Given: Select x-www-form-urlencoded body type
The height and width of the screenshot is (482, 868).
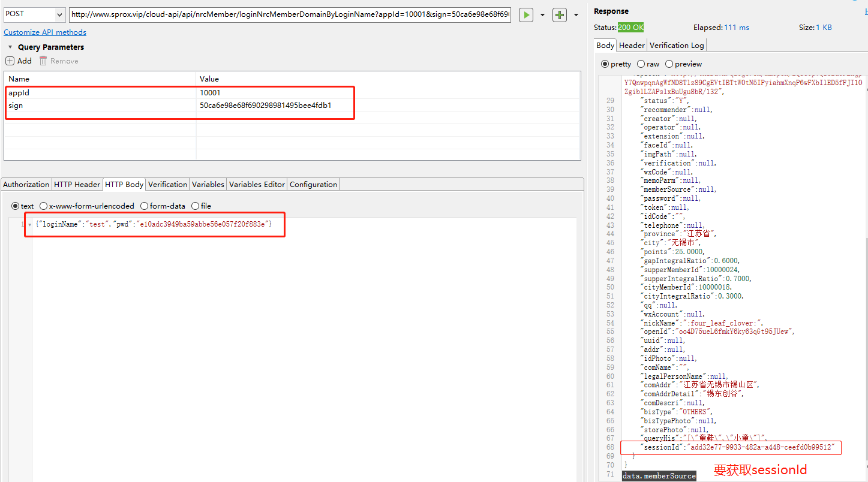Looking at the screenshot, I should click(44, 206).
